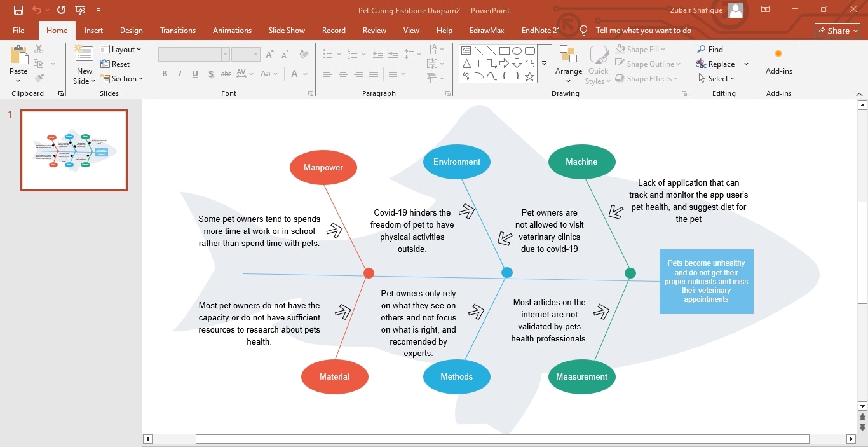Open the Font Color swatch
The height and width of the screenshot is (447, 868).
click(x=295, y=74)
